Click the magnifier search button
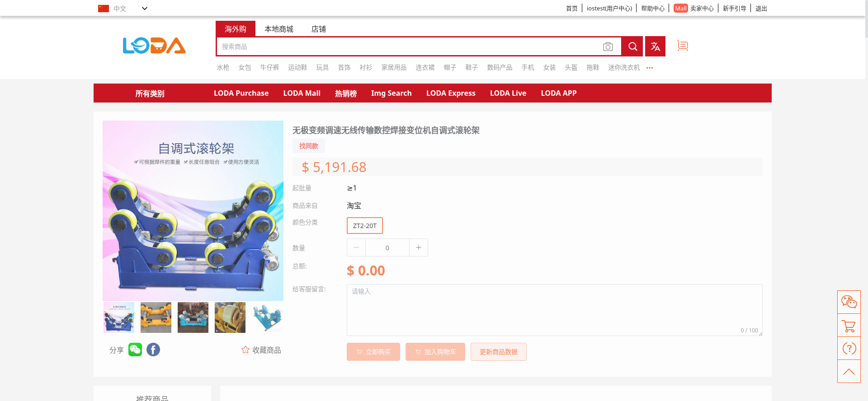868x401 pixels. click(x=632, y=47)
